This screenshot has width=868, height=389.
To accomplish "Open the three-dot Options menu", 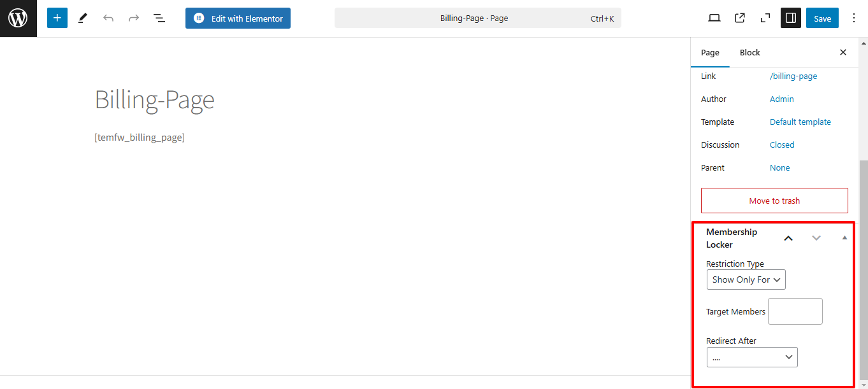I will (x=855, y=18).
